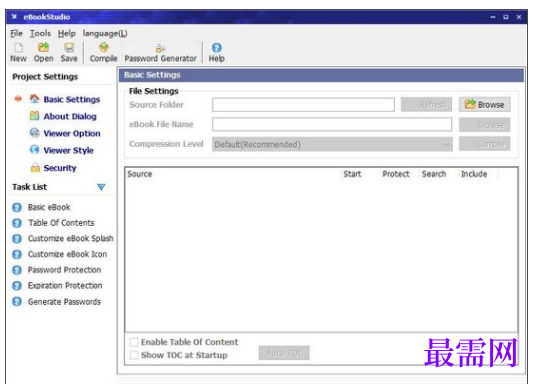Click the Search column header
536x384 pixels.
[434, 174]
